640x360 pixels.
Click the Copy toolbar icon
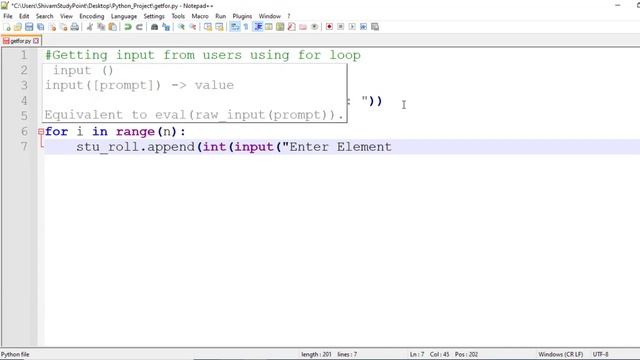coord(101,27)
